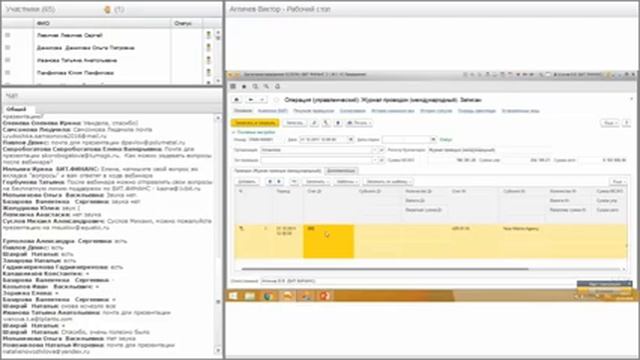Expand the Основные настройки group
Screen dimensions: 640x360
[253, 132]
